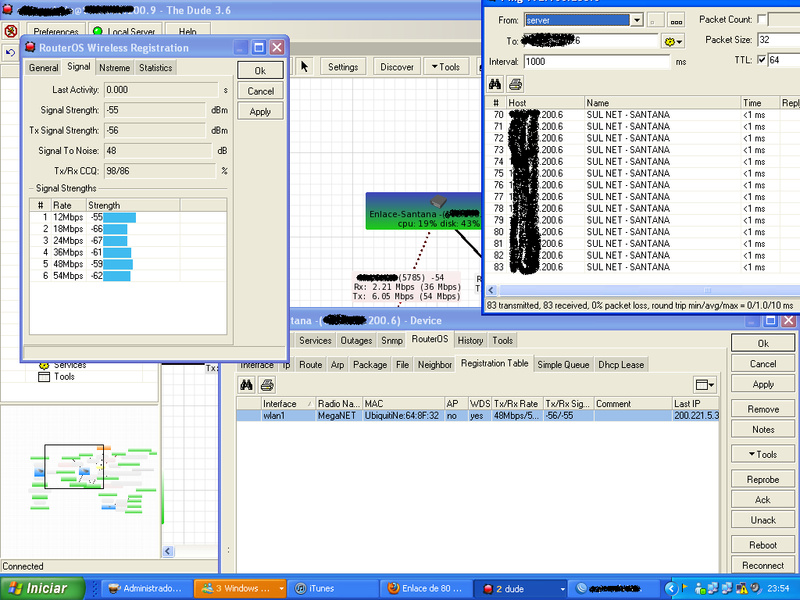Click binoculars find icon in Registration Table
Viewport: 800px width, 600px height.
tap(247, 384)
